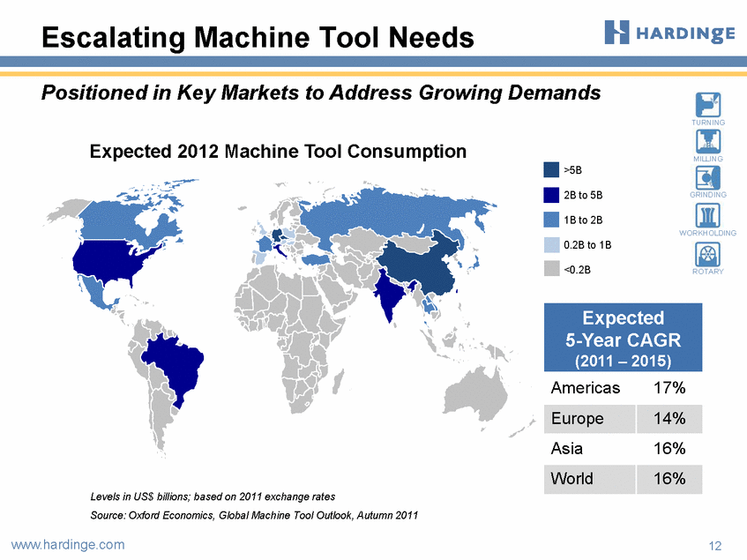Viewport: 747px width, 560px height.
Task: Select the Turning icon
Action: coord(708,105)
